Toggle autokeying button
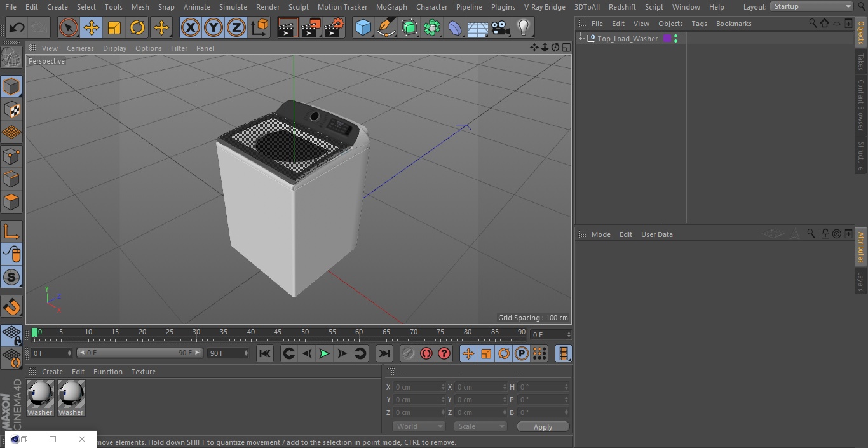868x448 pixels. (426, 353)
